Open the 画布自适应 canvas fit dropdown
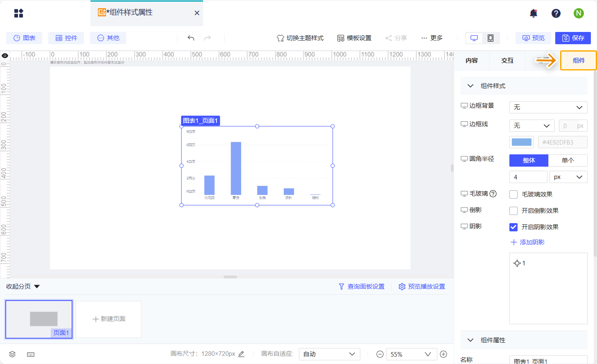Viewport: 597px width, 364px height. click(329, 354)
